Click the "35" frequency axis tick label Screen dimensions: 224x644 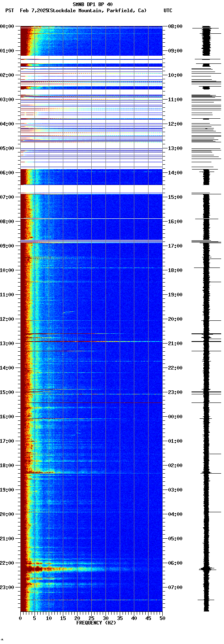click(x=120, y=618)
